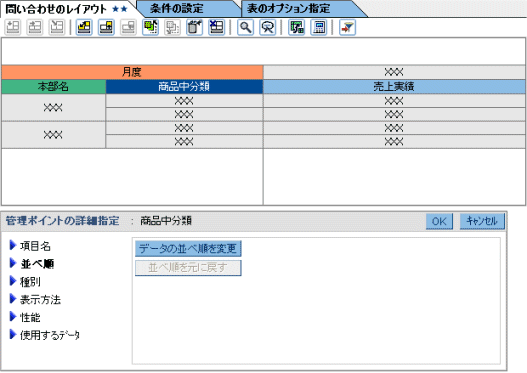Click the table icon with blue X
Image resolution: width=527 pixels, height=373 pixels.
216,27
